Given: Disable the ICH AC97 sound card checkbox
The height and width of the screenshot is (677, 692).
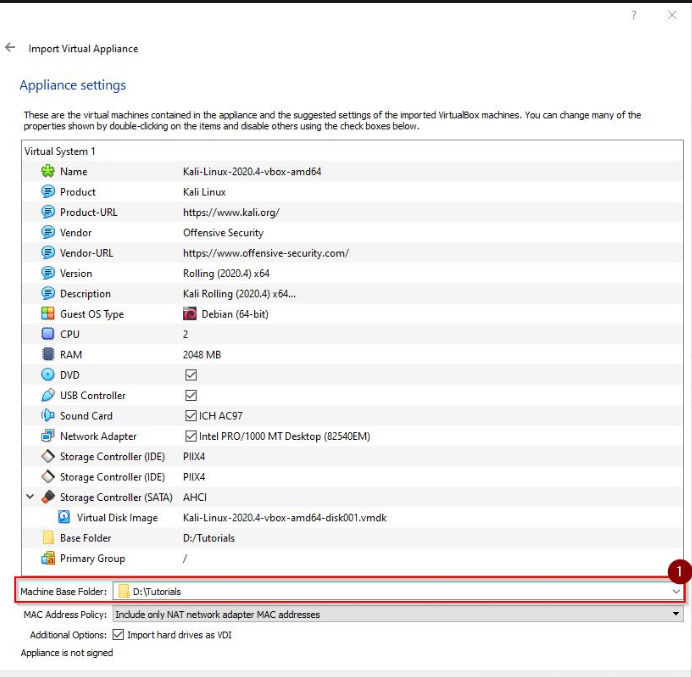Looking at the screenshot, I should click(x=191, y=415).
